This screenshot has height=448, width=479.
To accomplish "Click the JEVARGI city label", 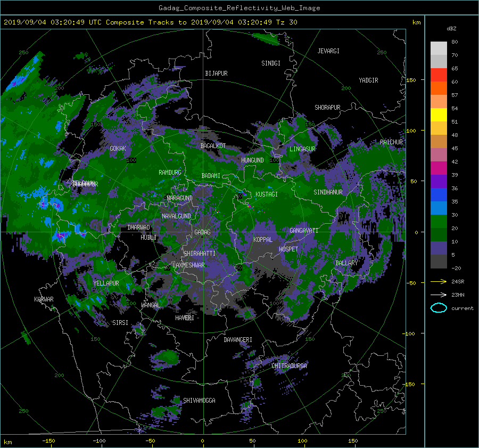I will [328, 51].
